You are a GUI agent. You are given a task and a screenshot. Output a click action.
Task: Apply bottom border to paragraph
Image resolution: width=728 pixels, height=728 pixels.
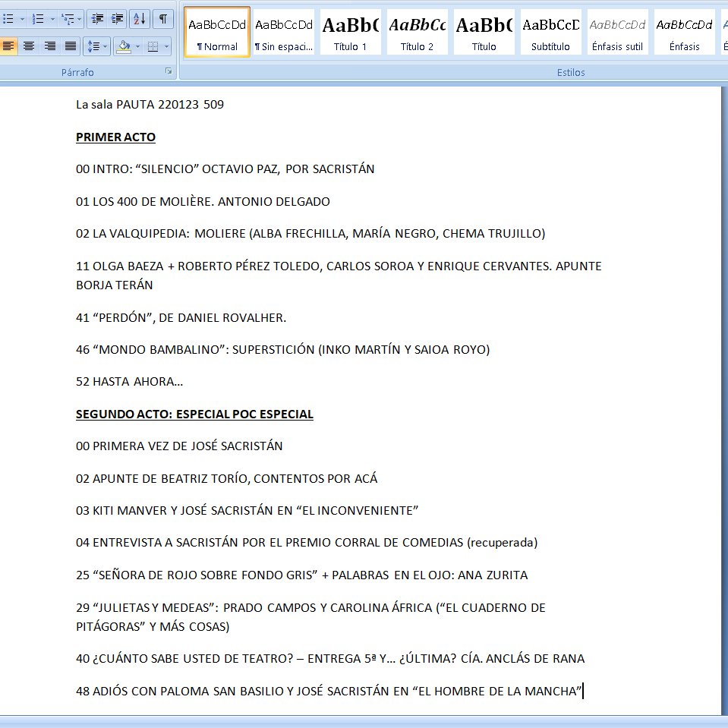153,46
